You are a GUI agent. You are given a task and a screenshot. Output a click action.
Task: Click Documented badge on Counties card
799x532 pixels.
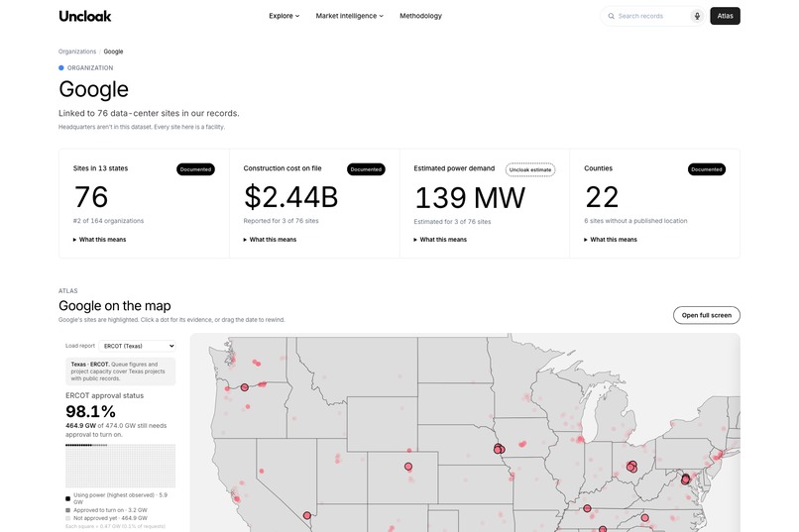tap(706, 169)
